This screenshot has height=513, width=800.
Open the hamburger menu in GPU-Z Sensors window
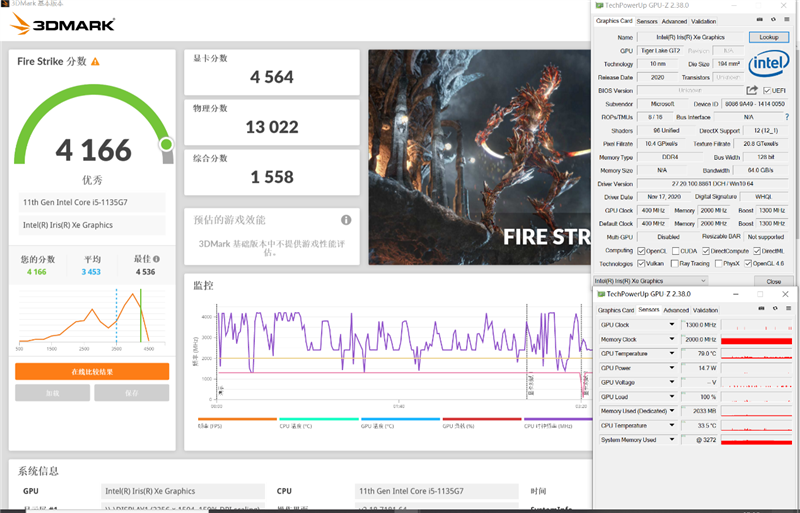(x=787, y=310)
